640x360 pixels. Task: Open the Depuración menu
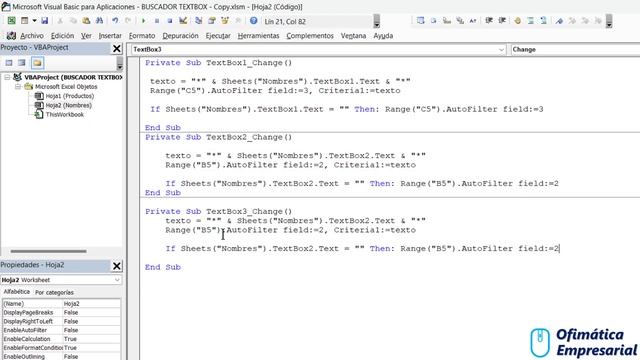tap(180, 36)
